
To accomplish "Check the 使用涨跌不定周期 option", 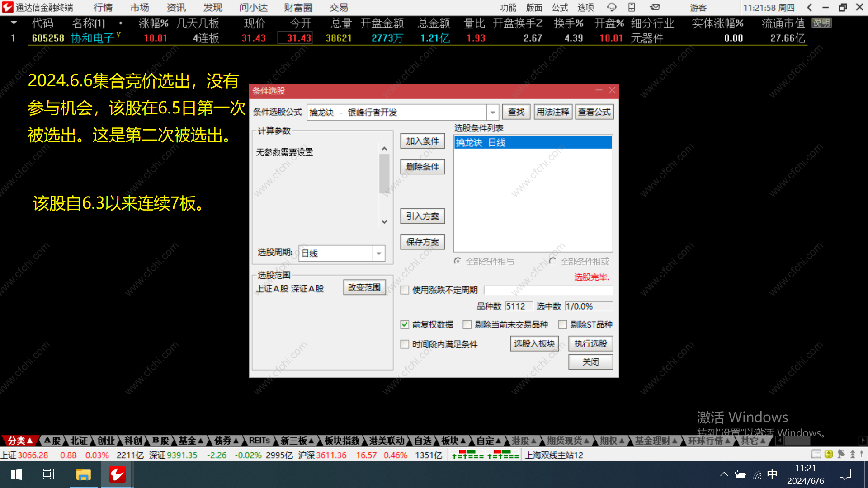I will point(405,290).
